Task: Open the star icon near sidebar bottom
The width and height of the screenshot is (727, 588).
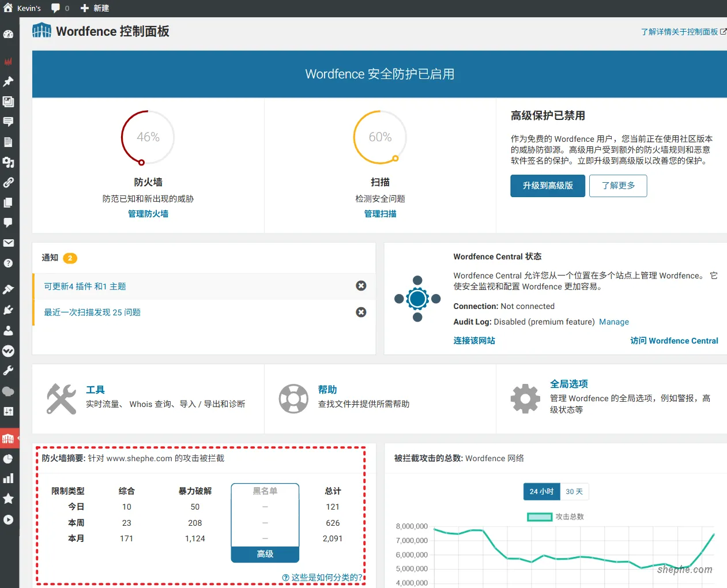Action: pos(9,499)
